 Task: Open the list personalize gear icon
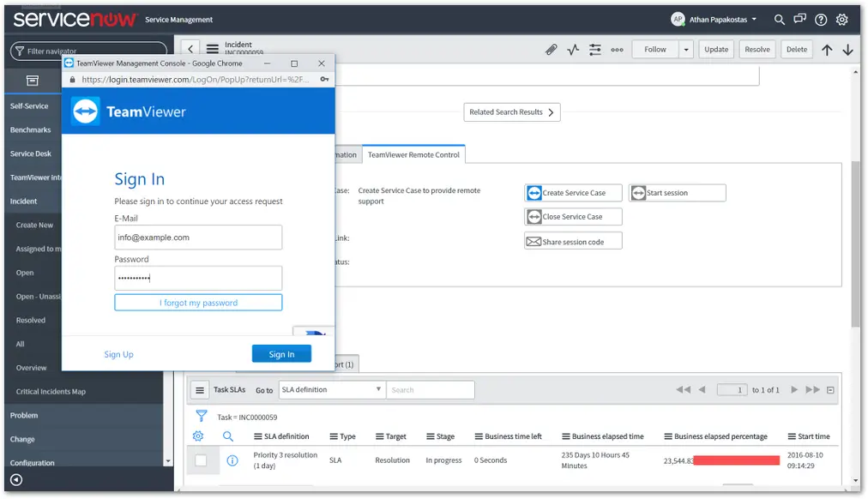tap(197, 436)
